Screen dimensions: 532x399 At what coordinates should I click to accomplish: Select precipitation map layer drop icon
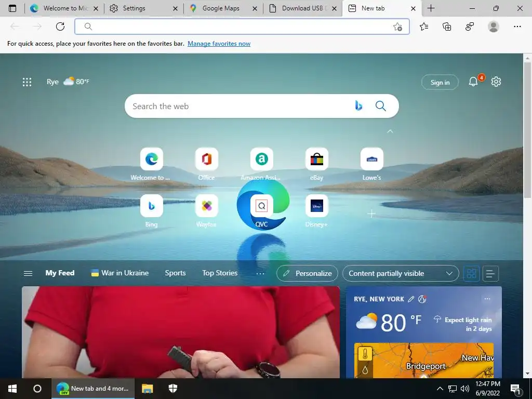pos(365,370)
